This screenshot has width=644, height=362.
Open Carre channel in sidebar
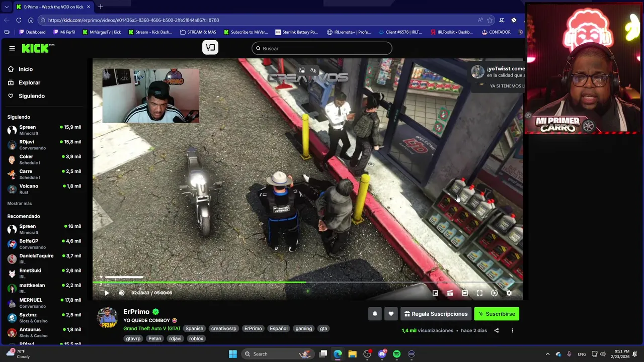[44, 174]
